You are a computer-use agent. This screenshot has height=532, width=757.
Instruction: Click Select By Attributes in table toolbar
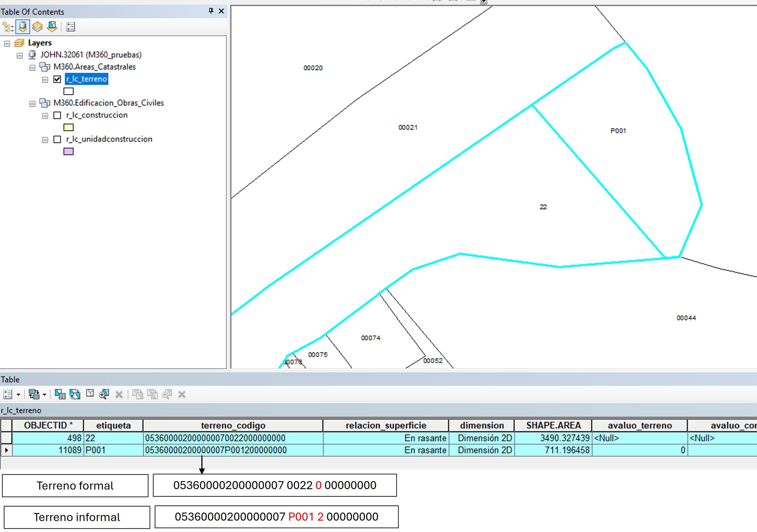(60, 394)
